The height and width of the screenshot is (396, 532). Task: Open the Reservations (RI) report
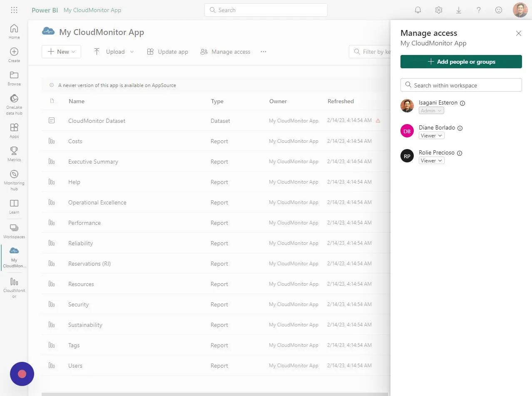(x=89, y=264)
